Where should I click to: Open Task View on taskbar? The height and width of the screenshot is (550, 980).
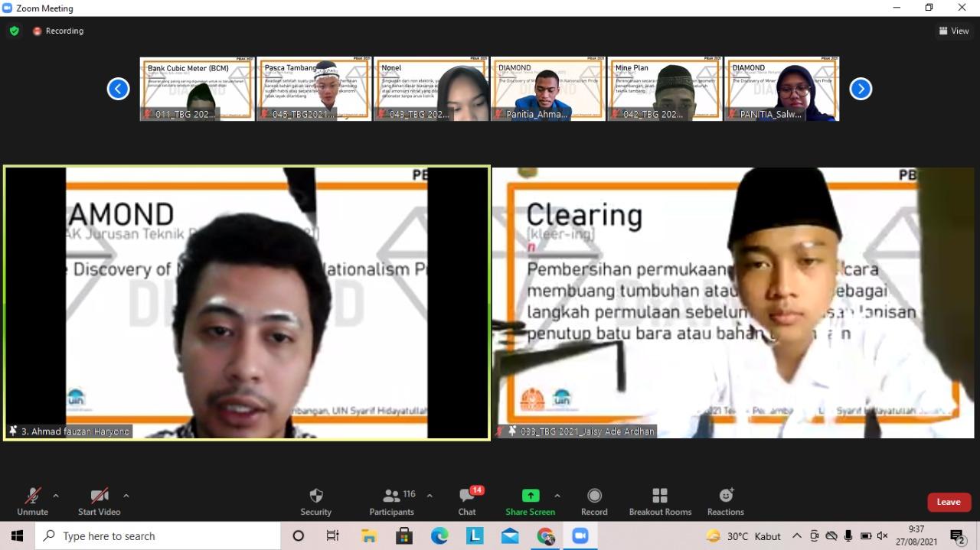(333, 536)
